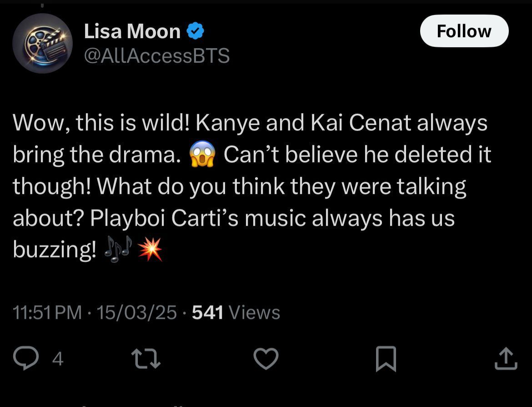
Task: Follow the AllAccessBTS account
Action: [464, 31]
